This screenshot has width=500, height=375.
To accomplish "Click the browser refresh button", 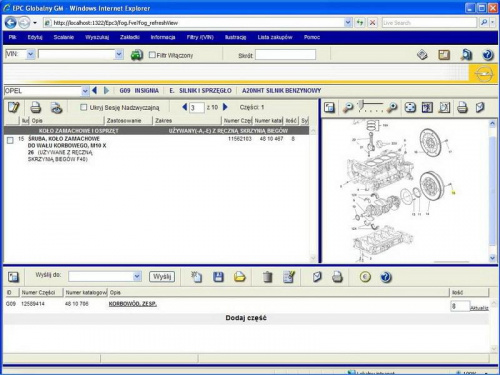I will pos(360,23).
